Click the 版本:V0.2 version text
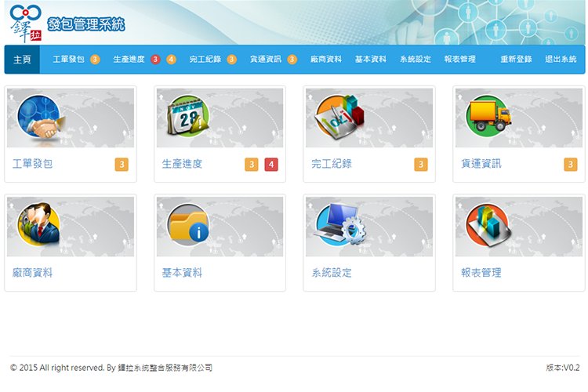Viewport: 588px width, 392px height. click(562, 368)
